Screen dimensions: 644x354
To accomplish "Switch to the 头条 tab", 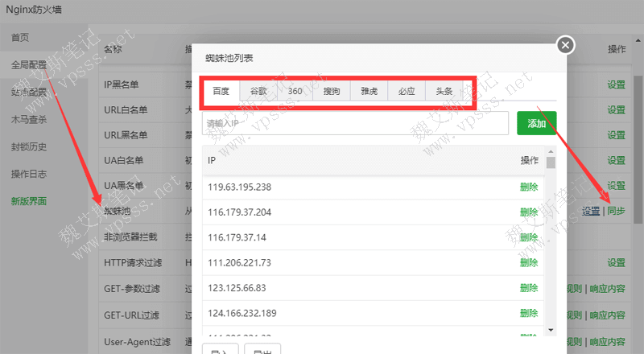I will click(444, 91).
